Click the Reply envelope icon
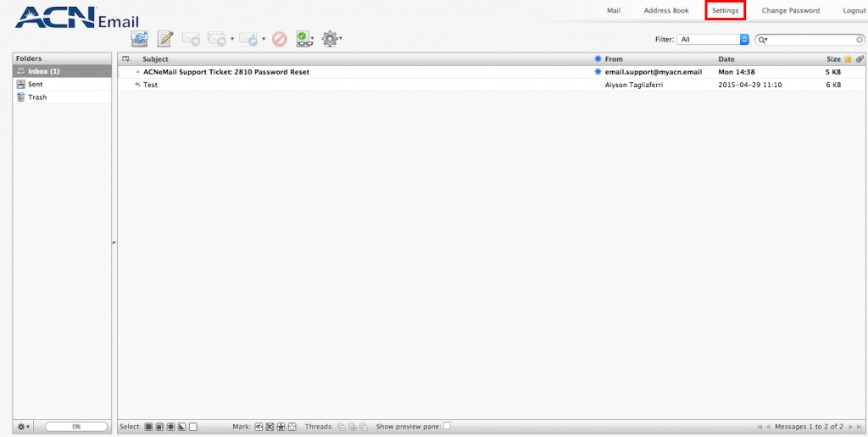 [192, 39]
